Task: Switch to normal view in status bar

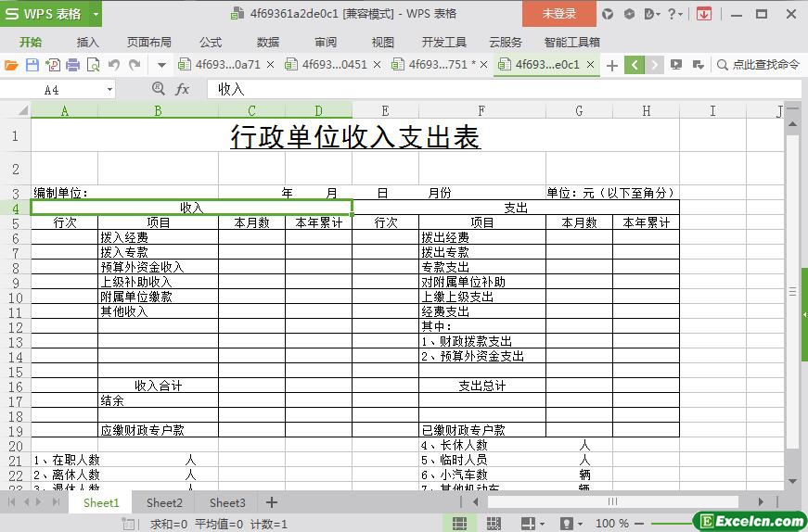Action: [459, 524]
